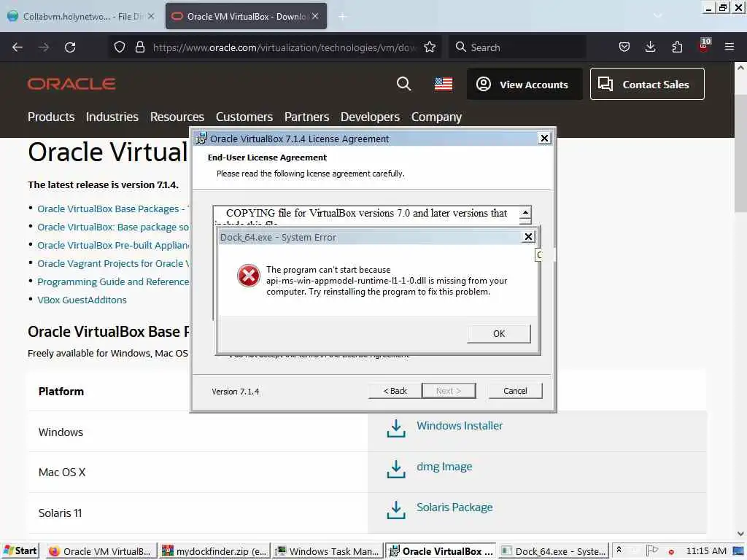Open the Developers menu
Screen dimensions: 747x560
(x=370, y=117)
